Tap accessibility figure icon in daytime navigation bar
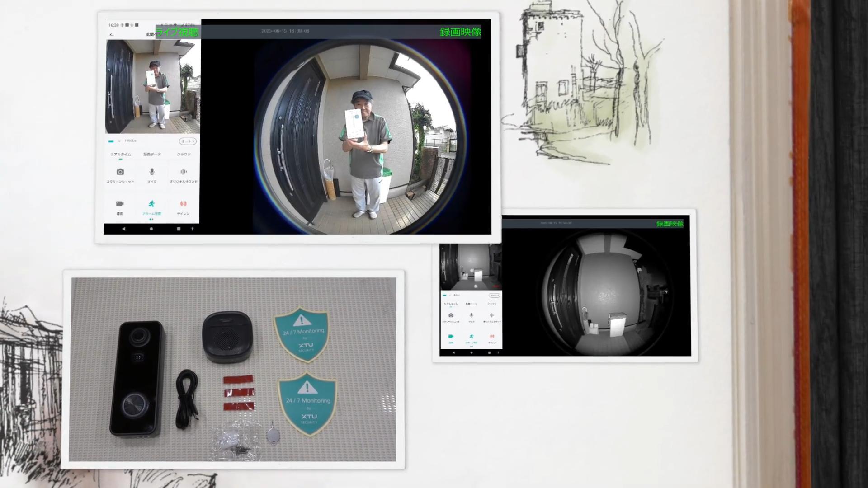 pos(192,229)
